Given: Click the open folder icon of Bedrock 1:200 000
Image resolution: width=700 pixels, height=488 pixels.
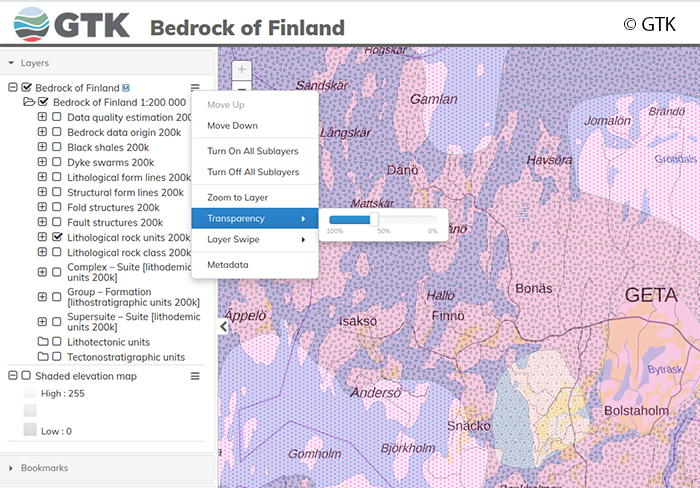Looking at the screenshot, I should 29,102.
